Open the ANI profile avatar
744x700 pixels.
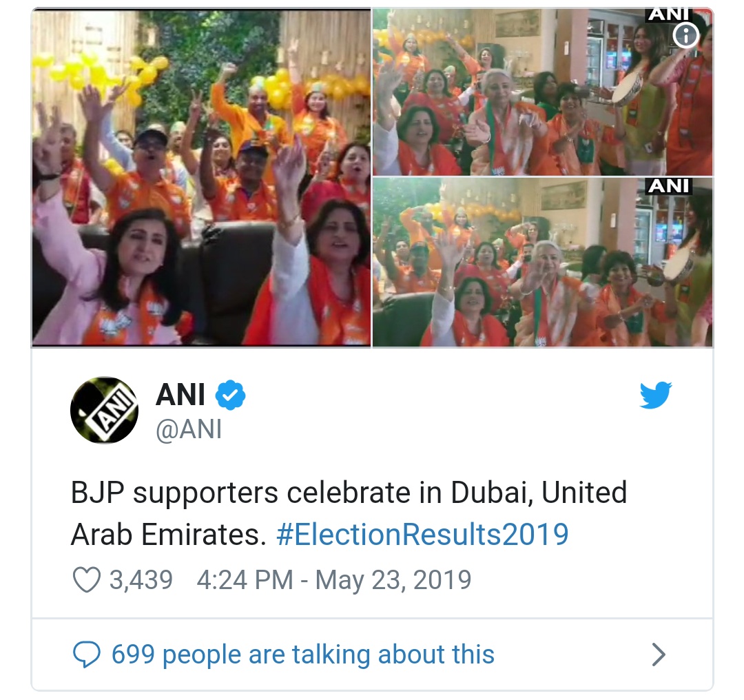(x=105, y=410)
